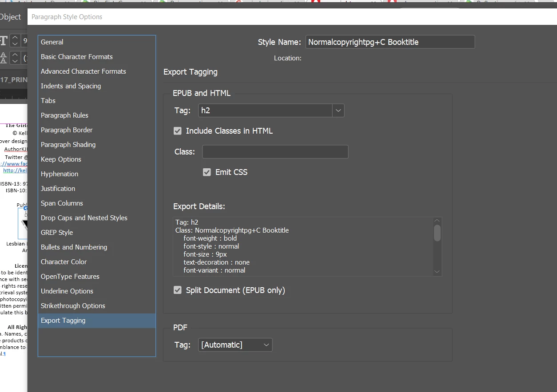
Task: Click leading down stepper in control panel
Action: click(x=15, y=61)
